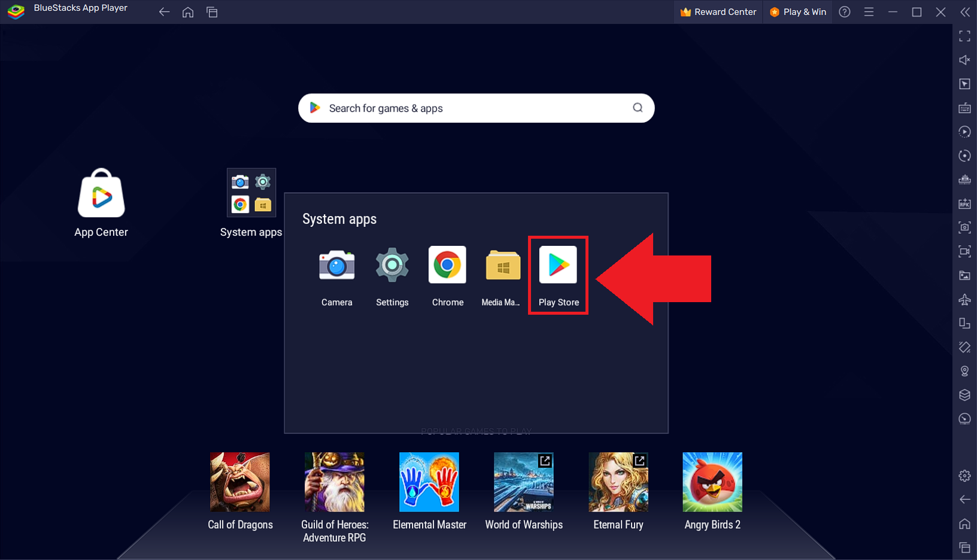Toggle cursor lock in sidebar

[964, 84]
